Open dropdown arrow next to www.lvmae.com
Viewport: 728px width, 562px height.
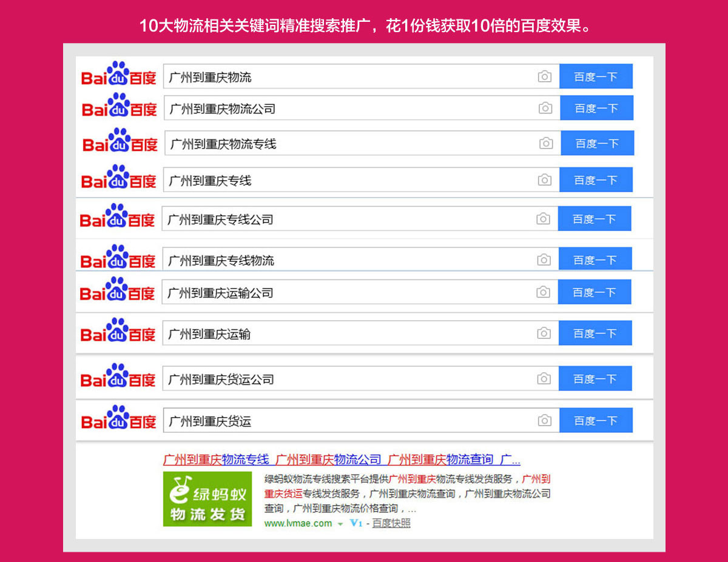(x=340, y=524)
